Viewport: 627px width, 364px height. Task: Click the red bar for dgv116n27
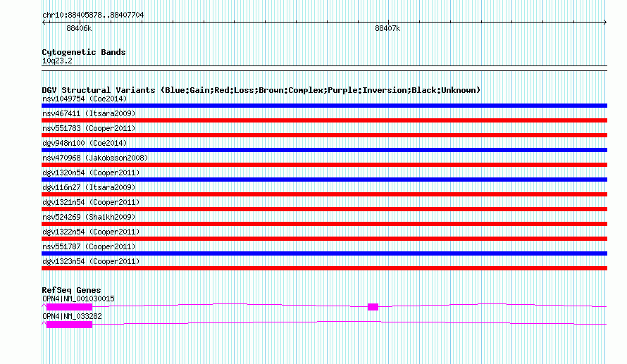point(324,194)
